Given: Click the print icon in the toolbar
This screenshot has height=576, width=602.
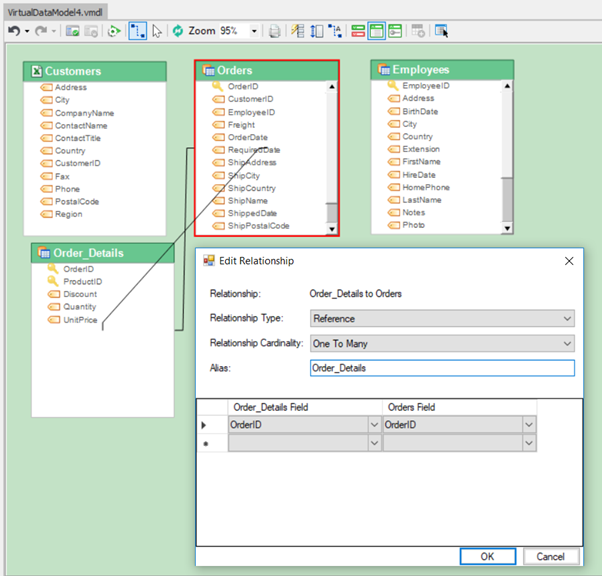Looking at the screenshot, I should point(274,31).
